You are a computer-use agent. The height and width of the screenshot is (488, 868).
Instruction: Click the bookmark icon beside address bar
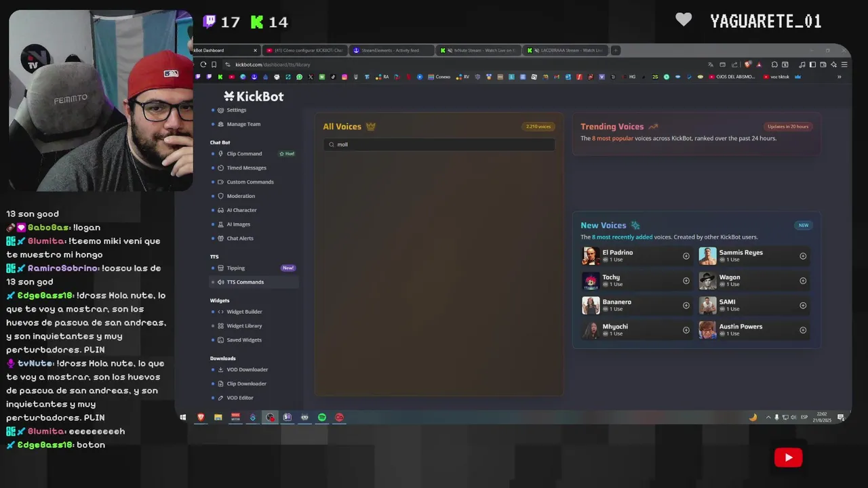(214, 64)
